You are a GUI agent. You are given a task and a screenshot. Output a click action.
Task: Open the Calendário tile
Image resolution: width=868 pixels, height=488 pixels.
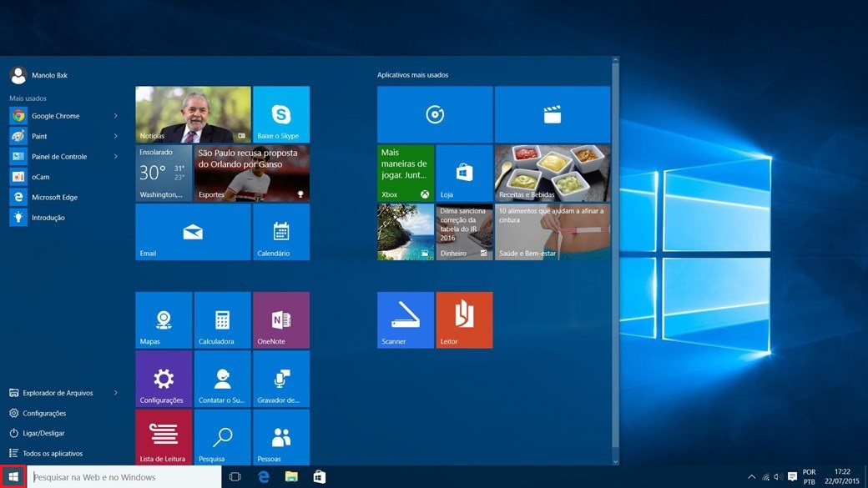281,232
